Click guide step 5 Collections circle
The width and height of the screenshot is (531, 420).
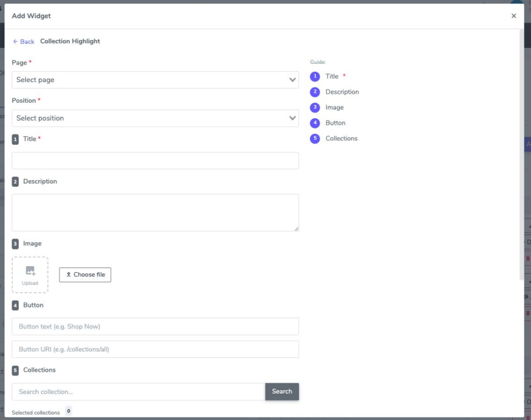[x=315, y=138]
